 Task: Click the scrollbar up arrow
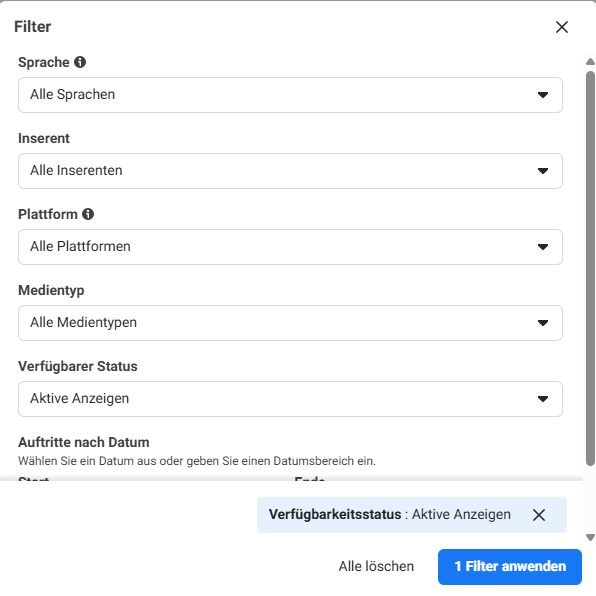[590, 62]
